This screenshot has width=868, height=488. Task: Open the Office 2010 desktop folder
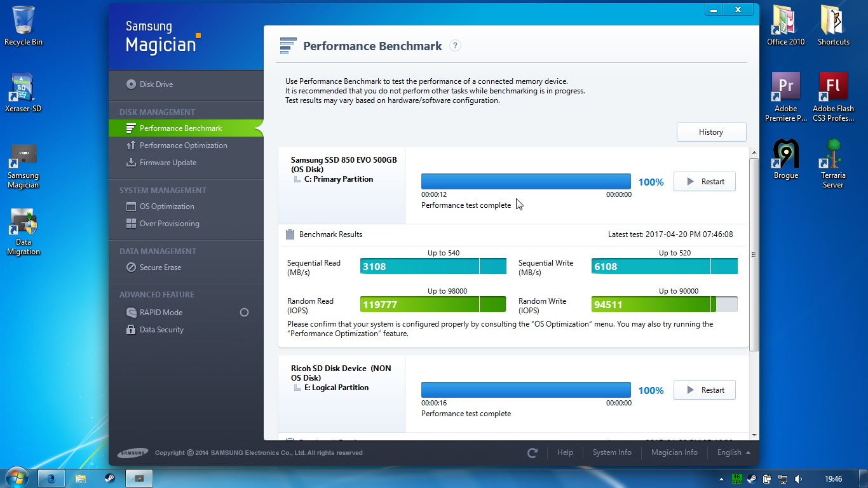(x=785, y=26)
